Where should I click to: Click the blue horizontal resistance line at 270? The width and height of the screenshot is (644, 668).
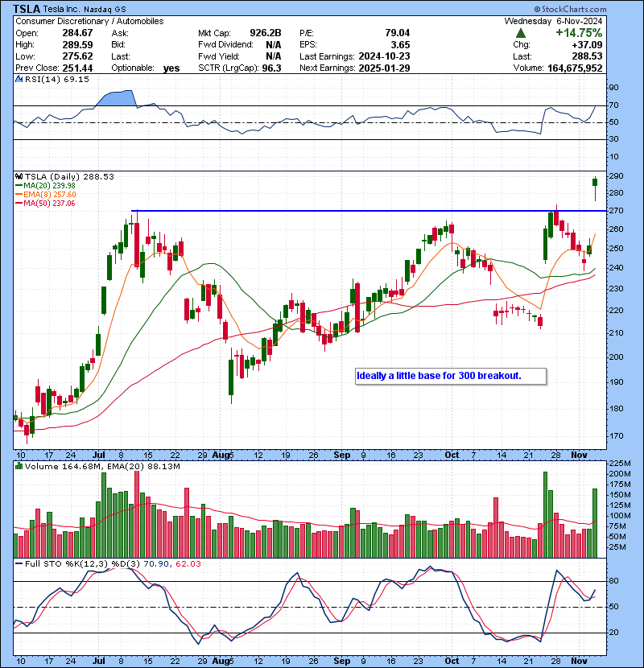point(369,210)
